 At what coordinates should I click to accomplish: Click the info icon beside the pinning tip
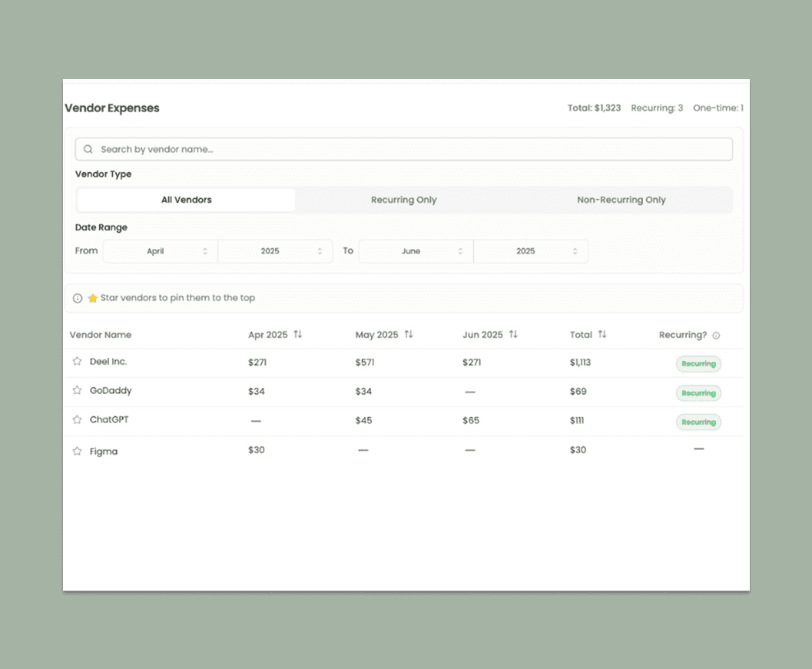(x=78, y=297)
